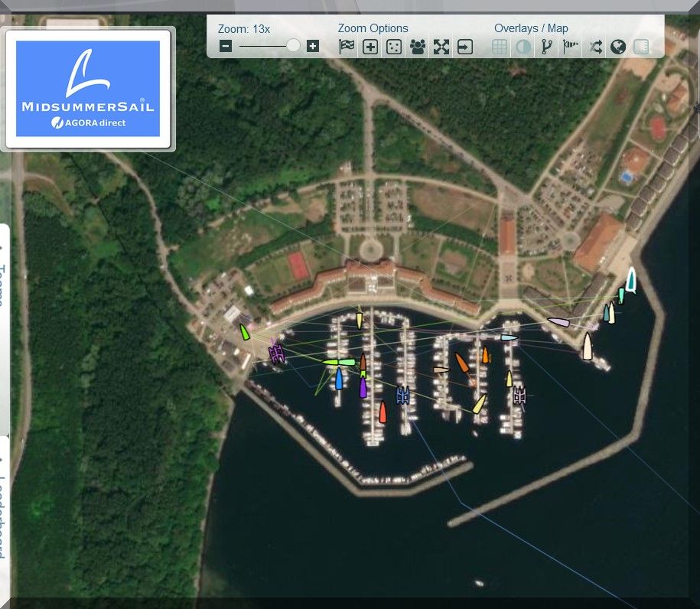Click the MidsummerSail logo link
Image resolution: width=700 pixels, height=609 pixels.
pyautogui.click(x=88, y=89)
